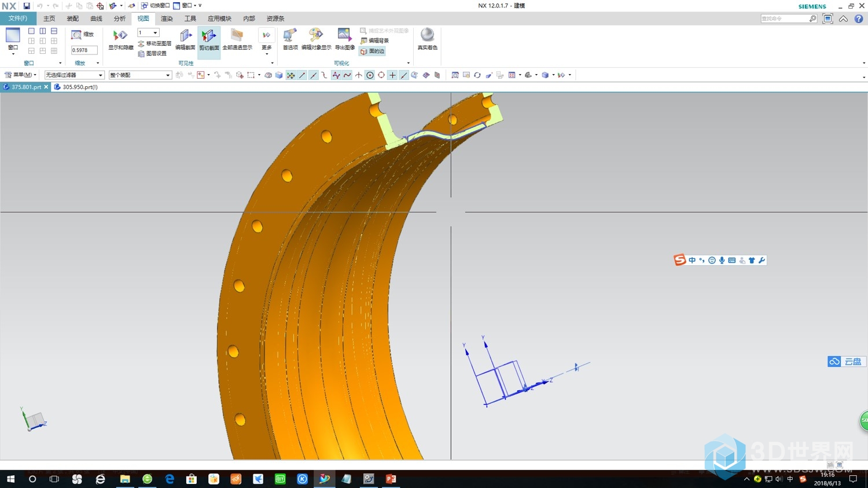Viewport: 868px width, 488px height.
Task: Click the full screen icon near search
Action: click(828, 19)
